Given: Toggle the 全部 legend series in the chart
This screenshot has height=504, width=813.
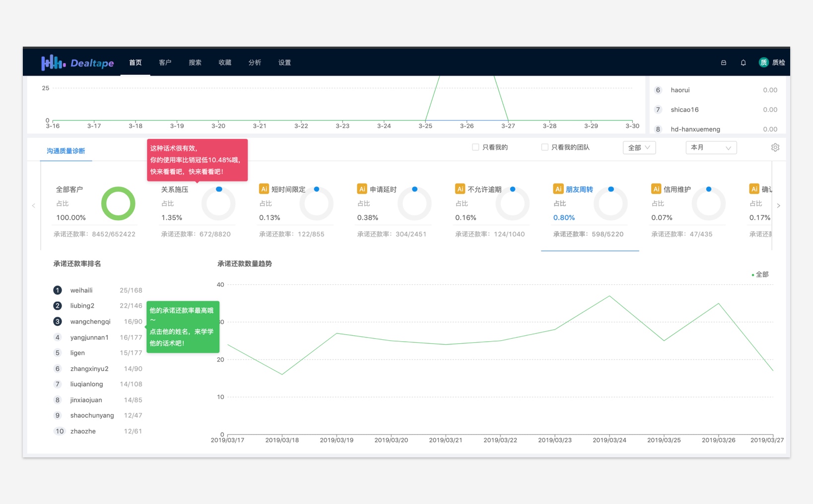Looking at the screenshot, I should 760,274.
